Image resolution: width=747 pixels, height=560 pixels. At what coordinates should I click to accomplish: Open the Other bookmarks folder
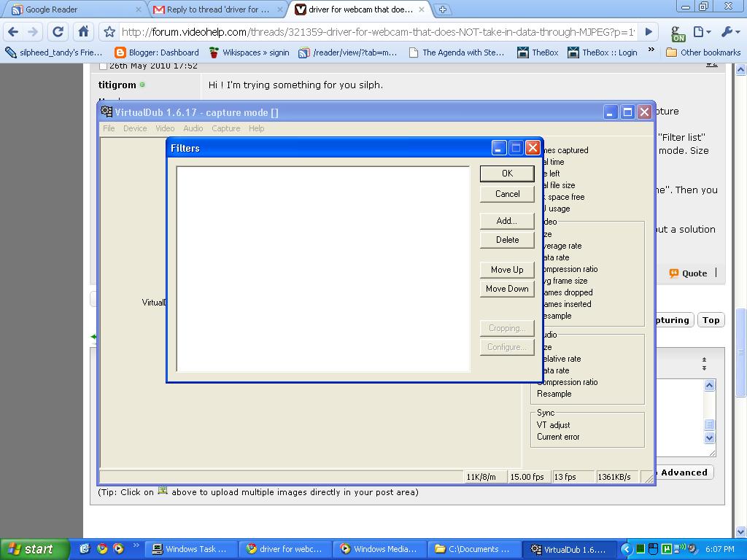click(x=703, y=52)
